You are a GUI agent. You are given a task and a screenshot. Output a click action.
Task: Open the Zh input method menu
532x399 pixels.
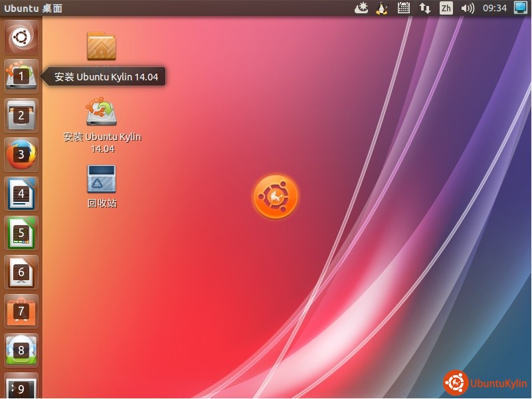(446, 8)
